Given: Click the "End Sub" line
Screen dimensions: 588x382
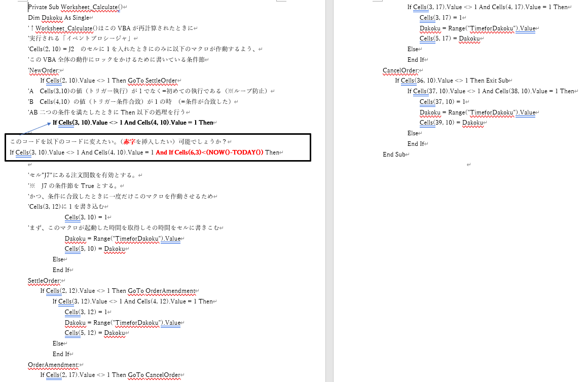Looking at the screenshot, I should coord(394,154).
